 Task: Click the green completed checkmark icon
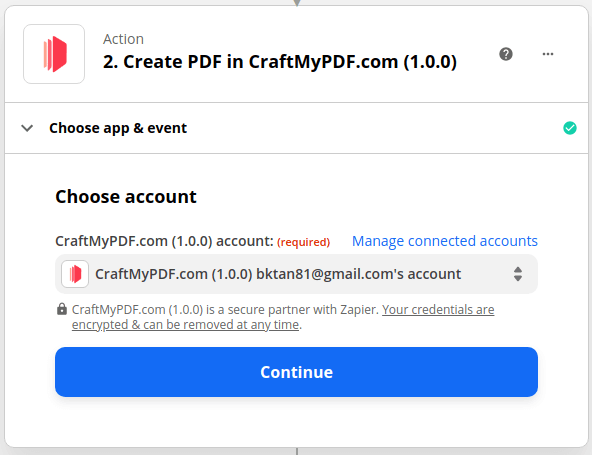pos(569,128)
